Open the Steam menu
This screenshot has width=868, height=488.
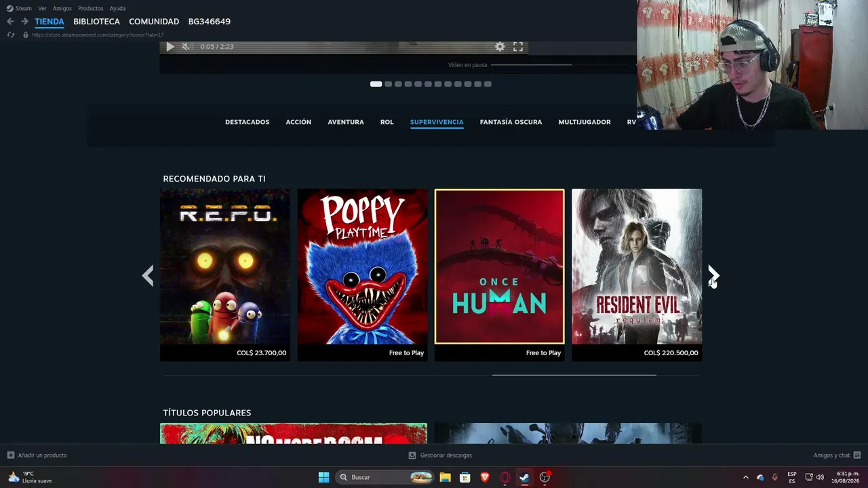coord(19,8)
